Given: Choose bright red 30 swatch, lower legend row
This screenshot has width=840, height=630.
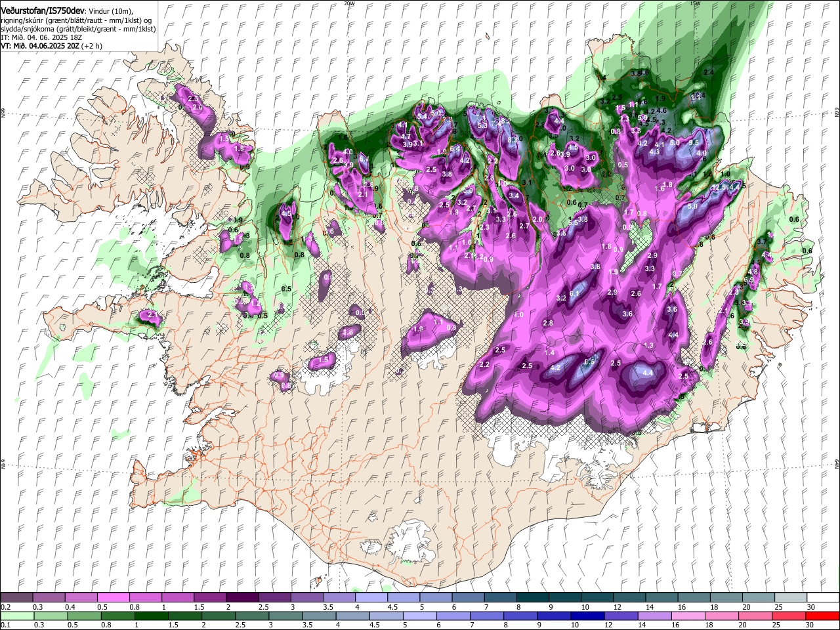Looking at the screenshot, I should (822, 616).
